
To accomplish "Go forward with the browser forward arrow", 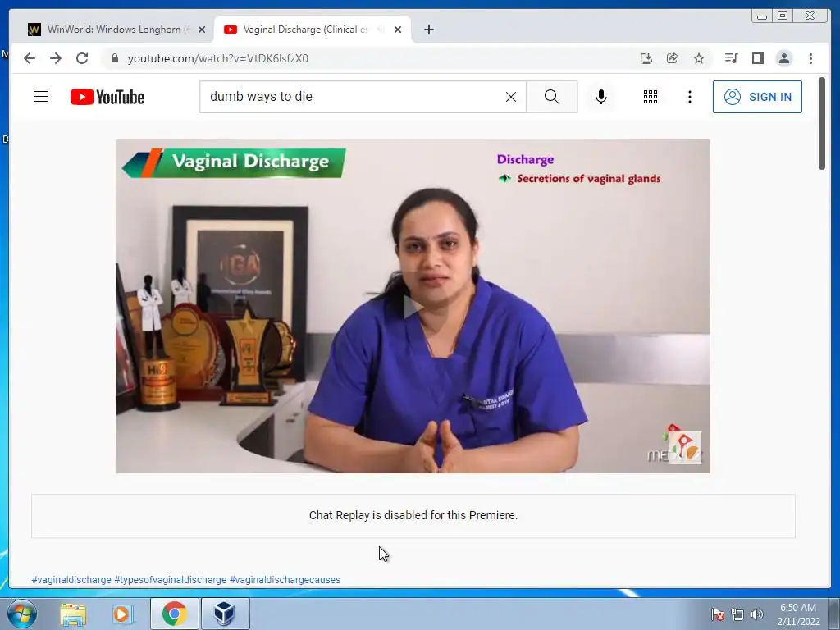I will coord(56,58).
